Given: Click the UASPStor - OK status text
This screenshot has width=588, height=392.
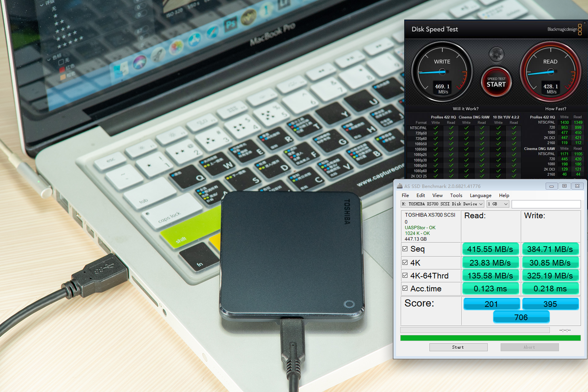Looking at the screenshot, I should 420,228.
